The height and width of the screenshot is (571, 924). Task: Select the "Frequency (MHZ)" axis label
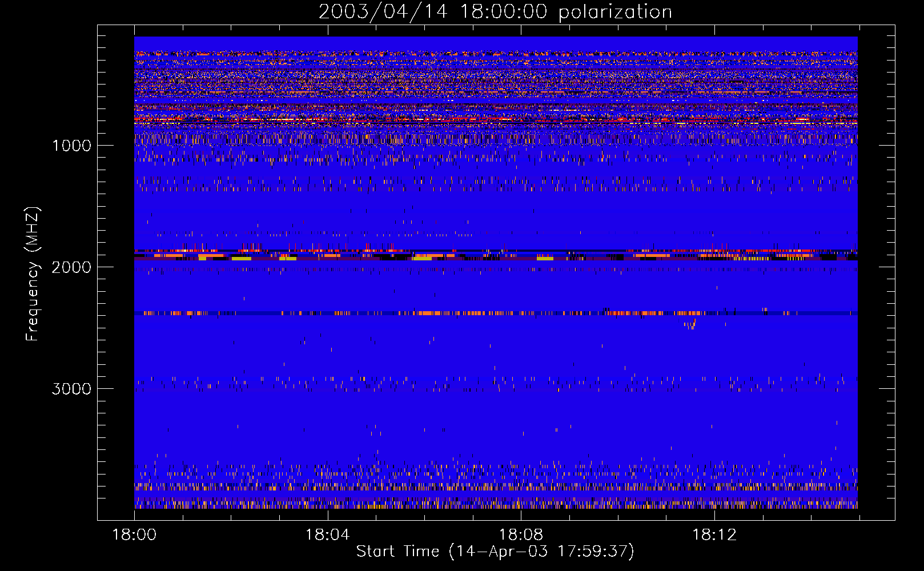[33, 274]
